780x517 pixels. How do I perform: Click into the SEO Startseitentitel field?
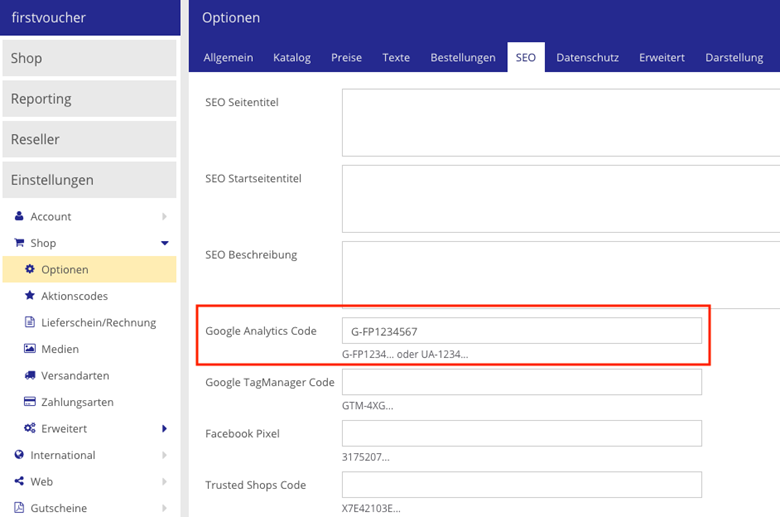pos(561,199)
